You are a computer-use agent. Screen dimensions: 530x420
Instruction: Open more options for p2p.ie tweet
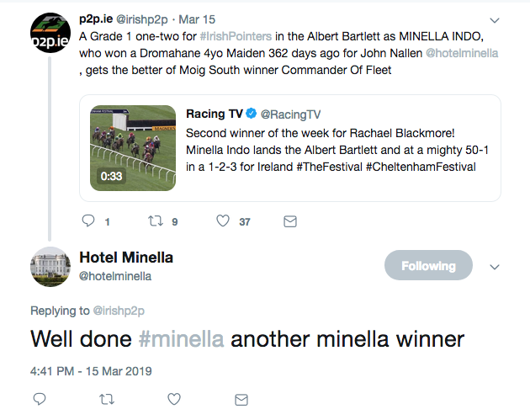495,21
